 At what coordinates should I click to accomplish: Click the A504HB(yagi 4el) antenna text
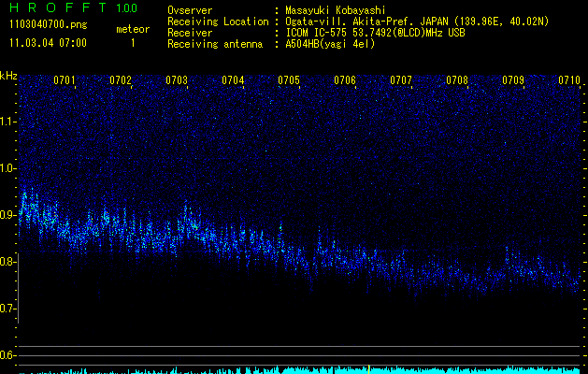[x=330, y=44]
